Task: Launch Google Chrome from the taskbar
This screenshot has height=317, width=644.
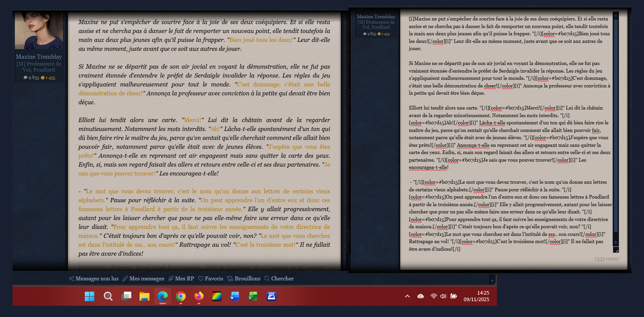Action: tap(180, 296)
